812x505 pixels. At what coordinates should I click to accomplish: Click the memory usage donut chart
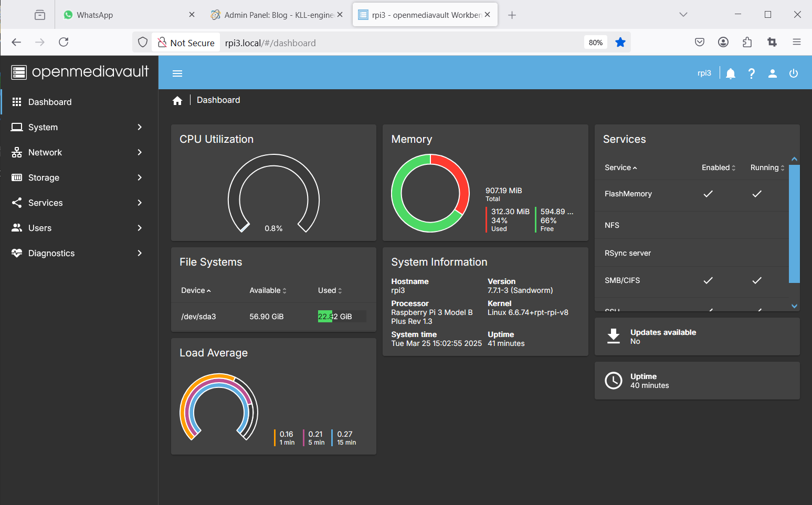pos(430,193)
